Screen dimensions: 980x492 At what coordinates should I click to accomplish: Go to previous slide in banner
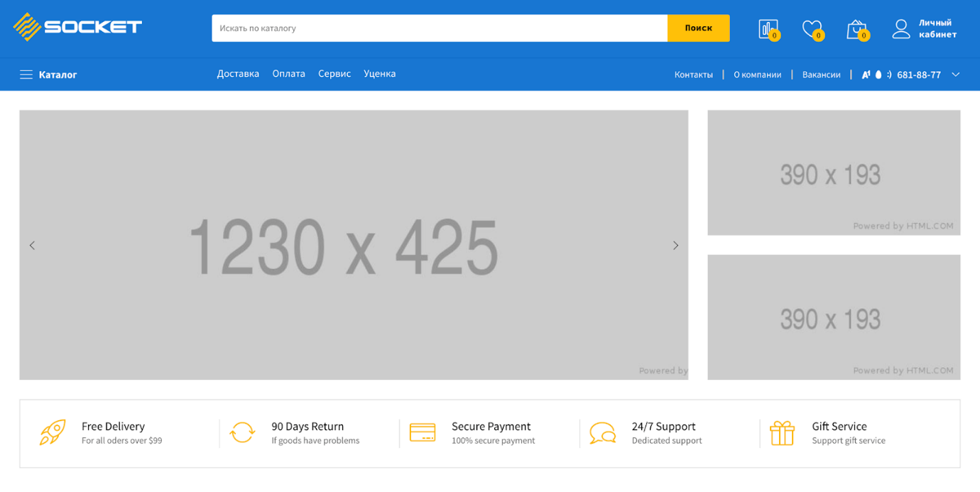32,246
